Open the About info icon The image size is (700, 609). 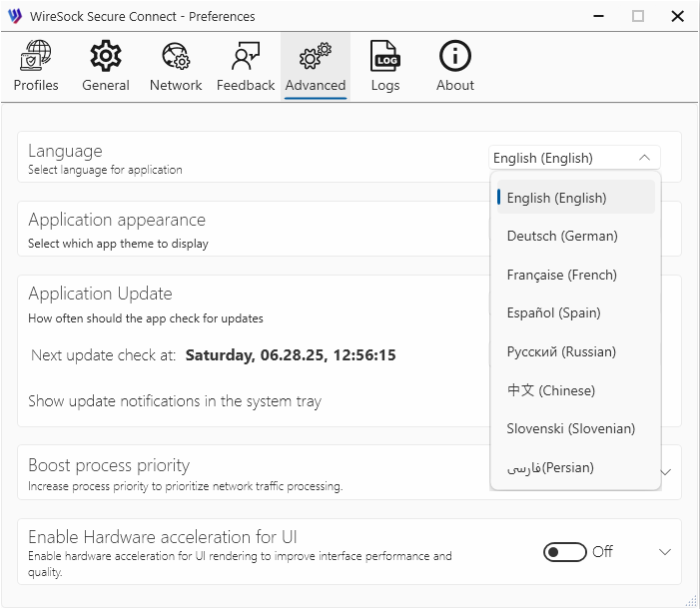[x=455, y=56]
